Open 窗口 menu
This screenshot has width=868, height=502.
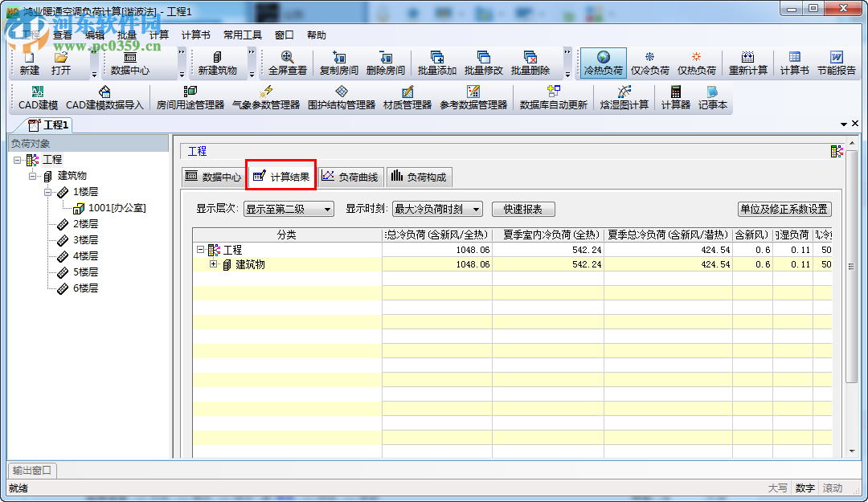tap(284, 35)
